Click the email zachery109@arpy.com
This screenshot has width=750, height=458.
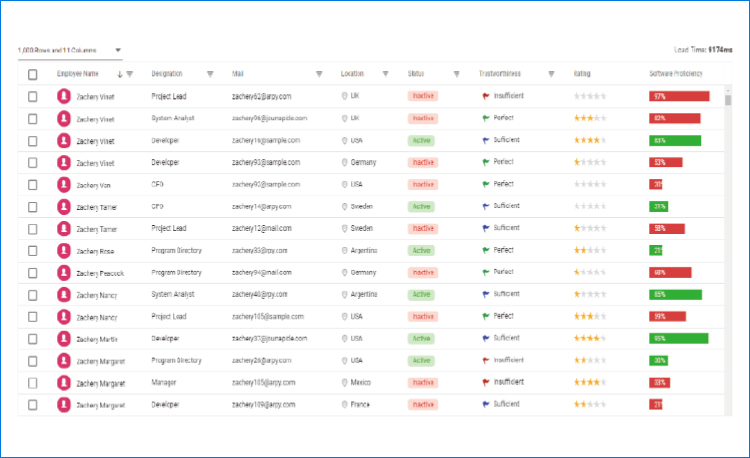click(x=264, y=404)
